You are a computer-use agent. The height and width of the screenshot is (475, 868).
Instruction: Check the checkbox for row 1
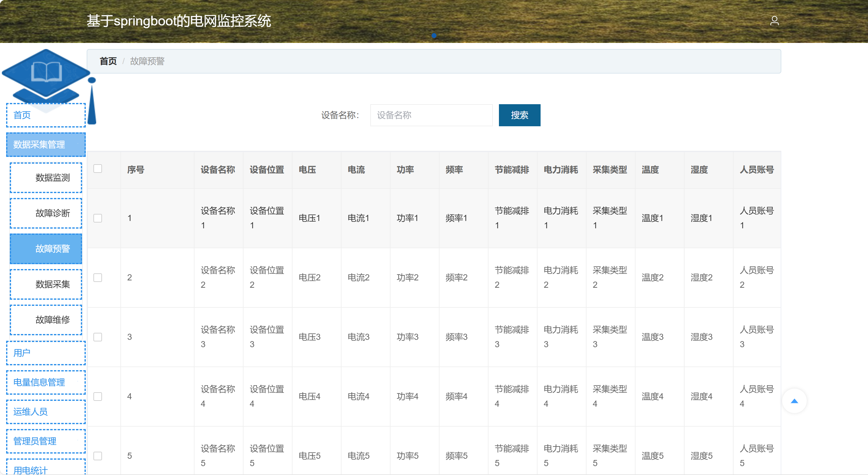click(x=98, y=218)
